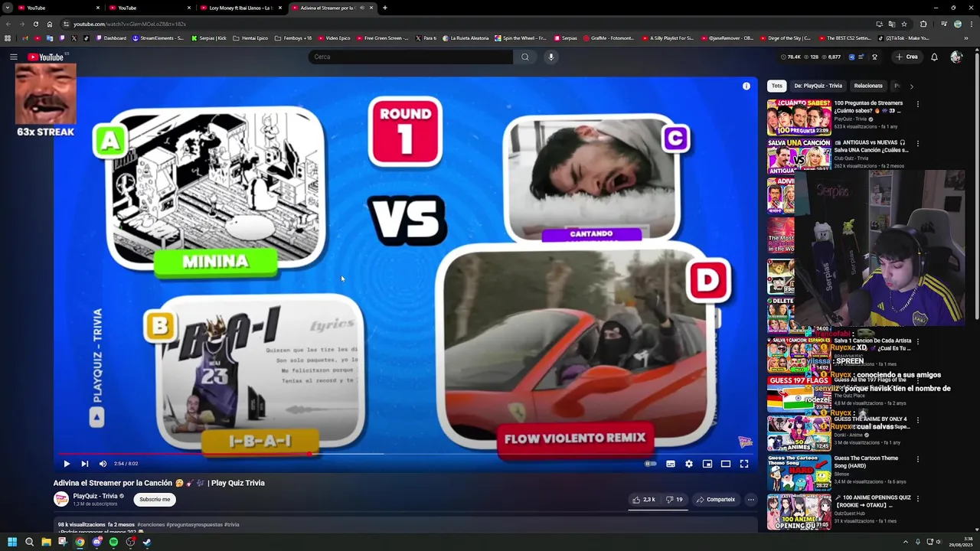Open the PlayQuiz - Trivia channel name

[x=95, y=496]
